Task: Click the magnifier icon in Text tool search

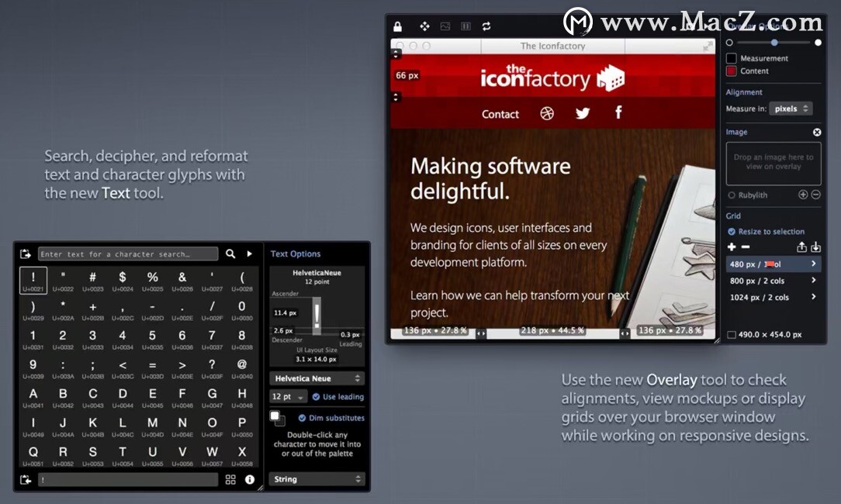Action: coord(230,254)
